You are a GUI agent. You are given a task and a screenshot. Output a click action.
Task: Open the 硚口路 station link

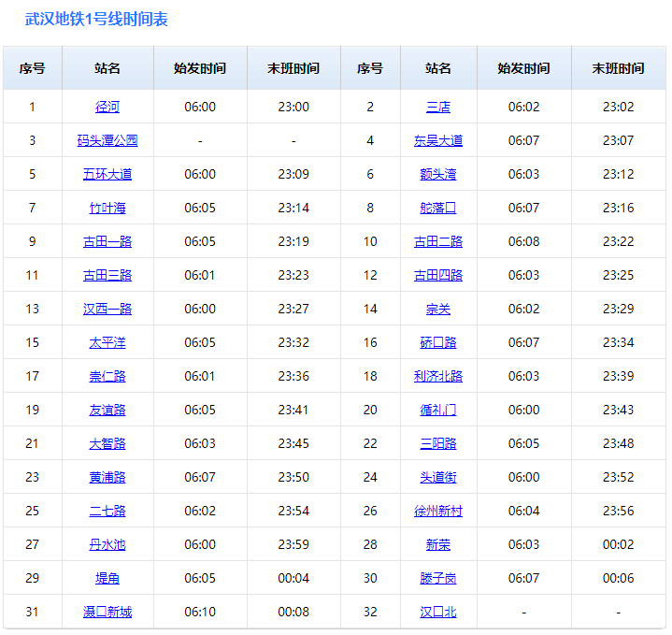[x=438, y=342]
